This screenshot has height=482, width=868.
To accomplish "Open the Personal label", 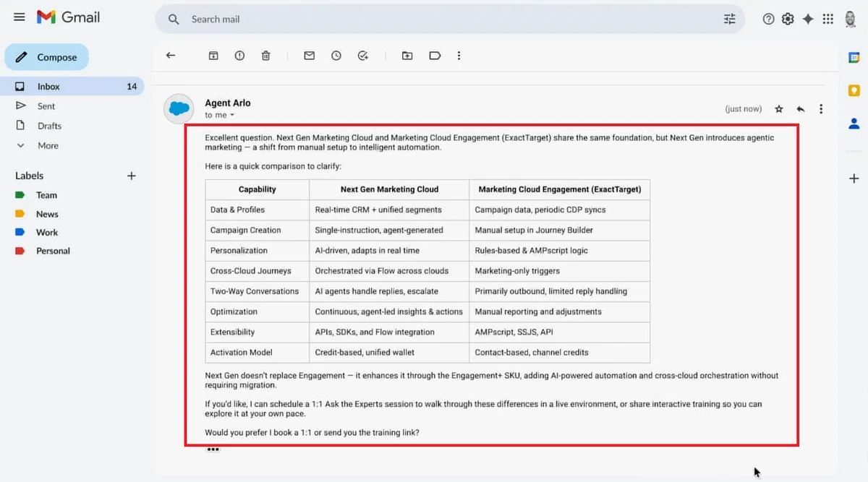I will pyautogui.click(x=53, y=251).
